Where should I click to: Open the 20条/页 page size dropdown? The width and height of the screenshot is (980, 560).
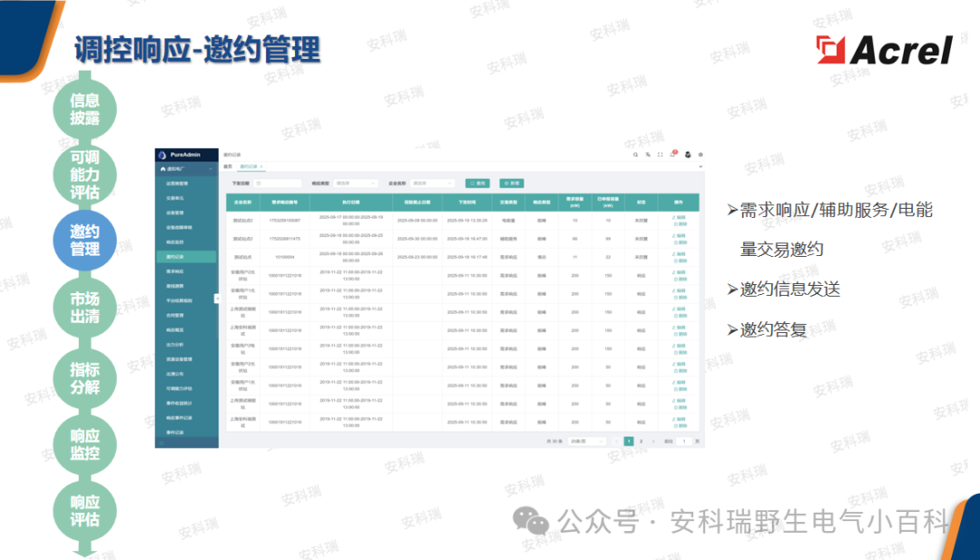pos(587,441)
